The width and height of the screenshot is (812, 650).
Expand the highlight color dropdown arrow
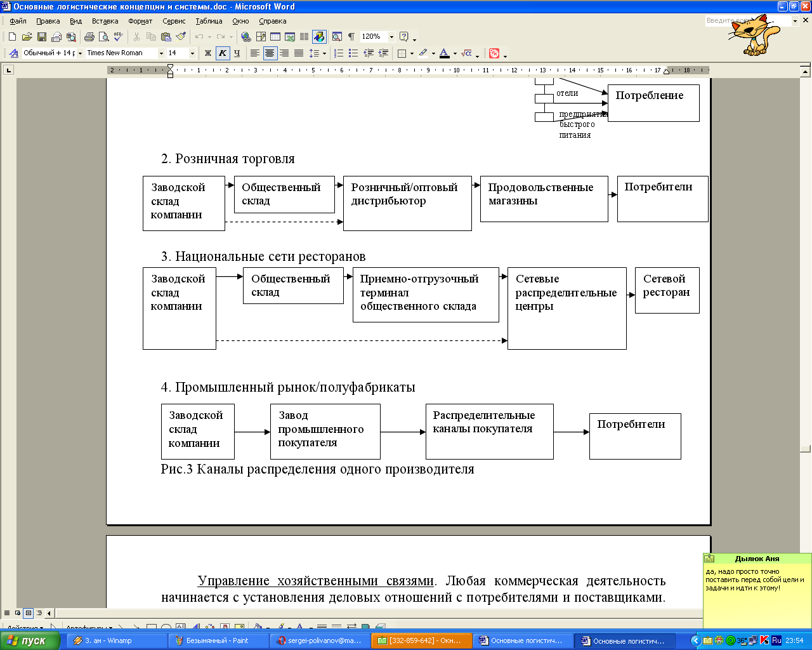[x=433, y=53]
